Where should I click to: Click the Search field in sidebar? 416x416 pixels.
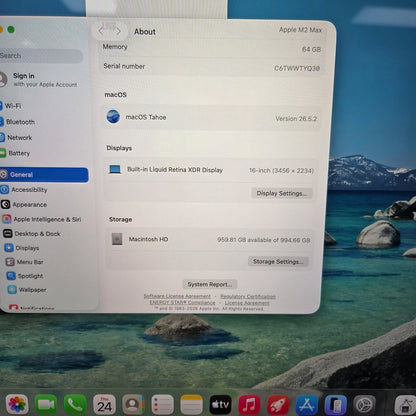[41, 56]
